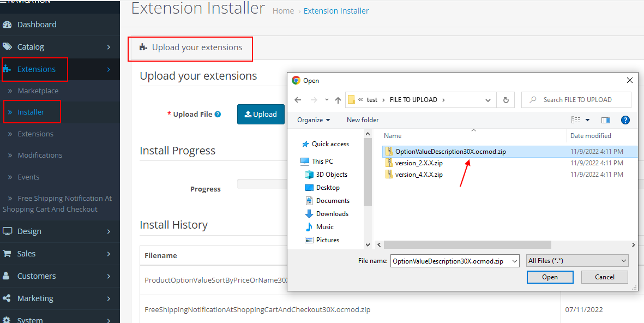The height and width of the screenshot is (323, 644).
Task: Select the Catalog sidebar icon
Action: click(8, 47)
